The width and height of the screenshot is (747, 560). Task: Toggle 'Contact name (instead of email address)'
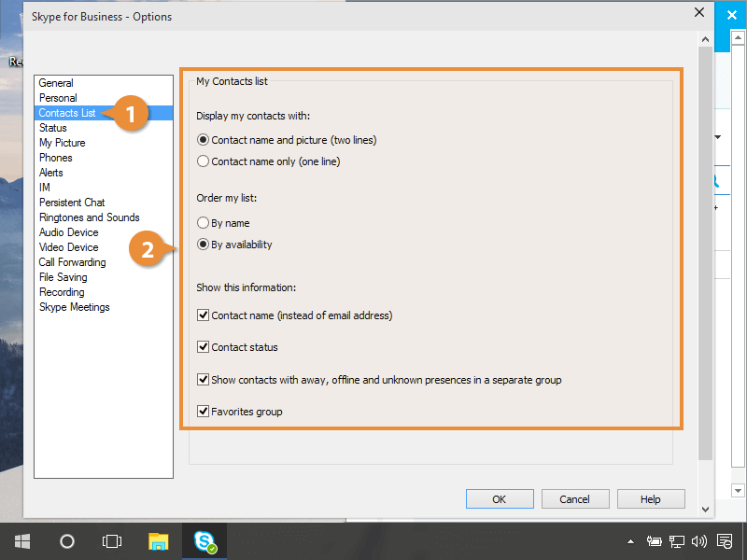204,315
